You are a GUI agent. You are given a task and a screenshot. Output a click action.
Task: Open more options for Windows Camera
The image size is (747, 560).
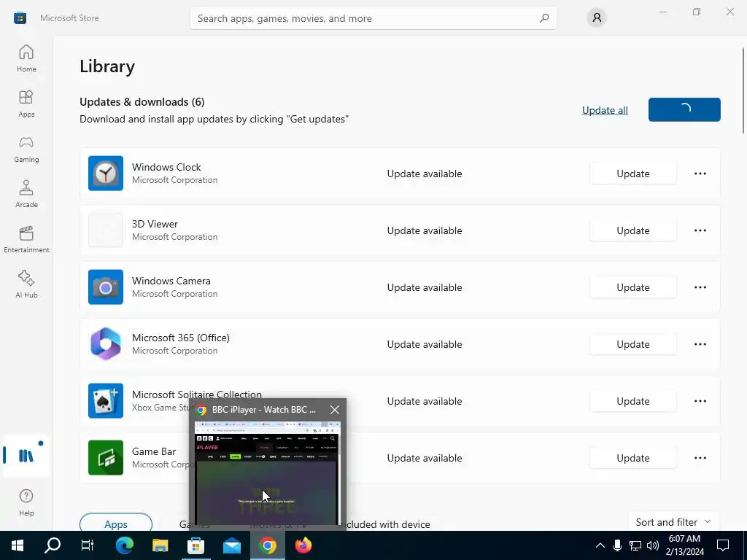(700, 287)
